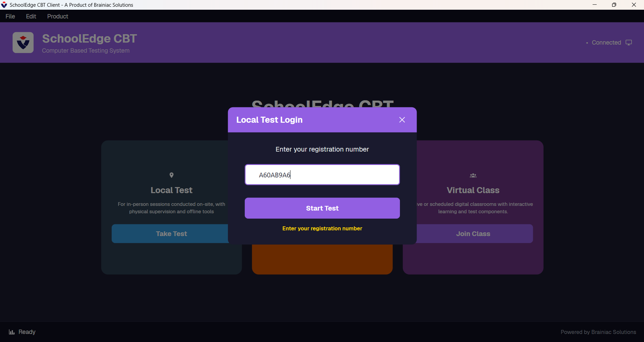Screen dimensions: 644x342
Task: Click the Ready status text
Action: pyautogui.click(x=27, y=332)
